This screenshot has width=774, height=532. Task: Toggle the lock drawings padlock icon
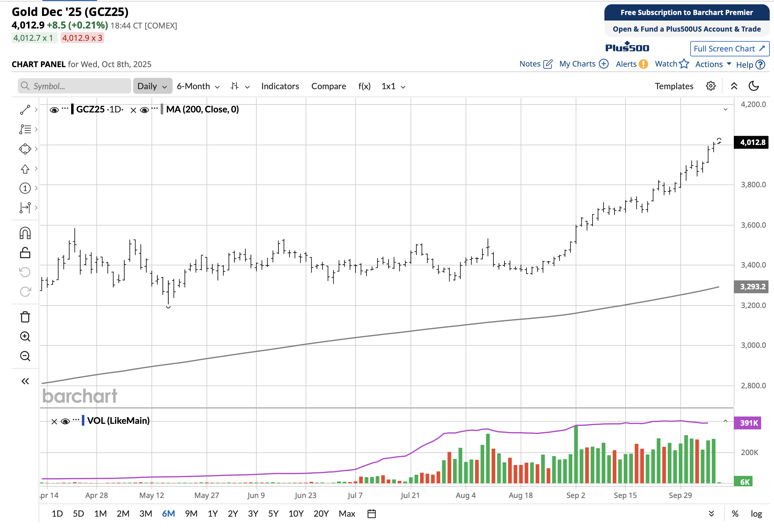pos(25,253)
